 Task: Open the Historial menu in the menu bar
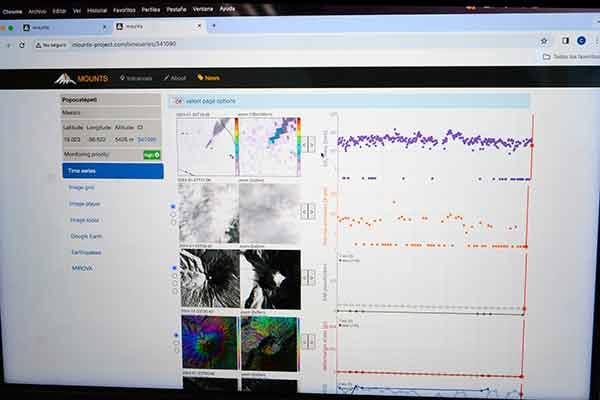[x=97, y=11]
